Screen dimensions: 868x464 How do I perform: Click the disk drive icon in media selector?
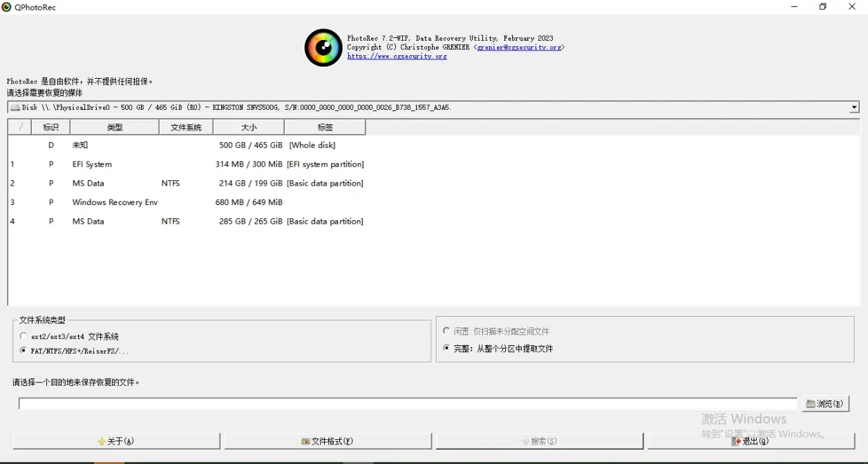pos(15,108)
